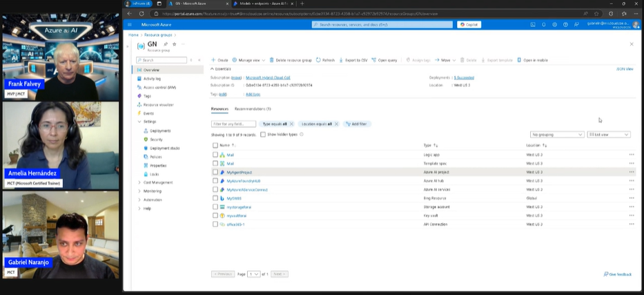Favorite the GN resource group with the star
Viewport: 644px width, 295px height.
(174, 44)
